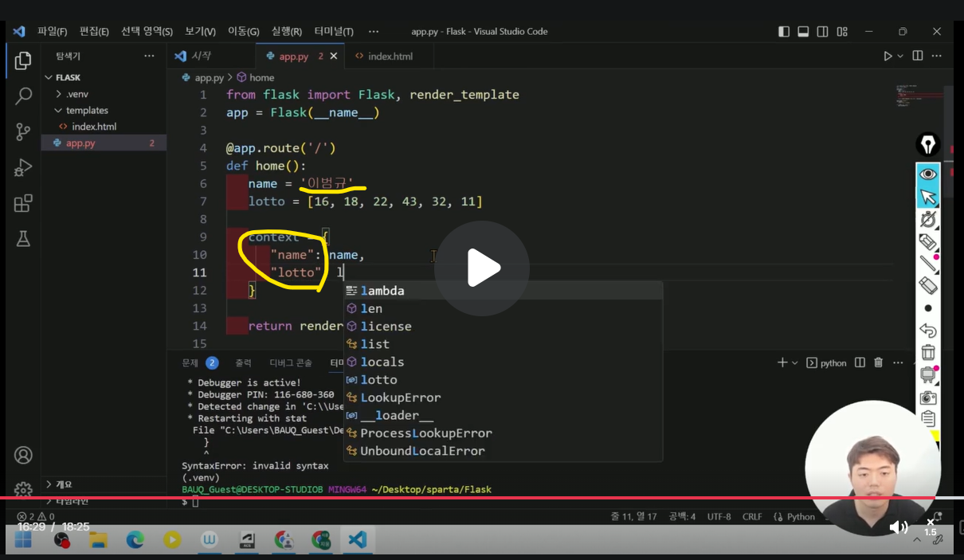The image size is (964, 560).
Task: Open the clipboard tool in annotation bar
Action: click(928, 418)
